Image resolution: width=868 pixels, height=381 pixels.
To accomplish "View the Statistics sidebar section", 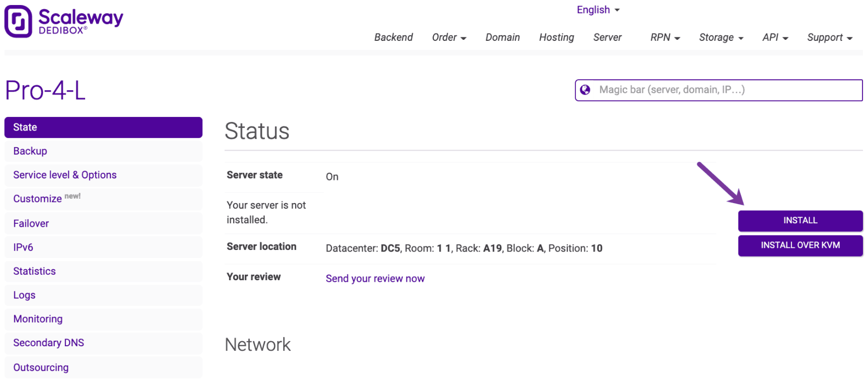I will pos(34,271).
